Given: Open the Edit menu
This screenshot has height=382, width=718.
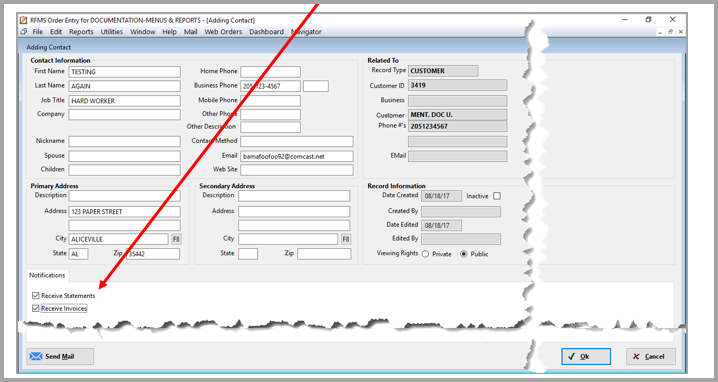Looking at the screenshot, I should pos(56,32).
